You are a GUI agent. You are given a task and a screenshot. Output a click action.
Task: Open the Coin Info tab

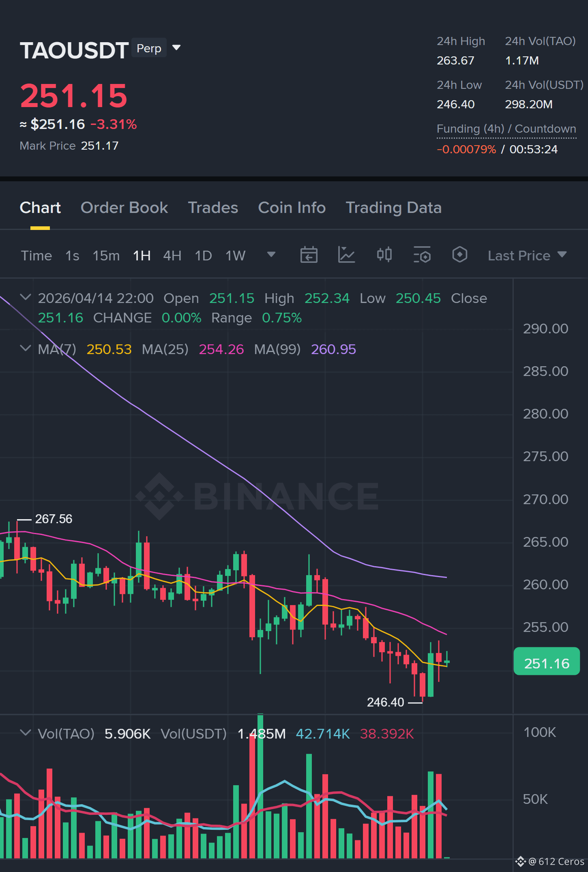(x=292, y=208)
